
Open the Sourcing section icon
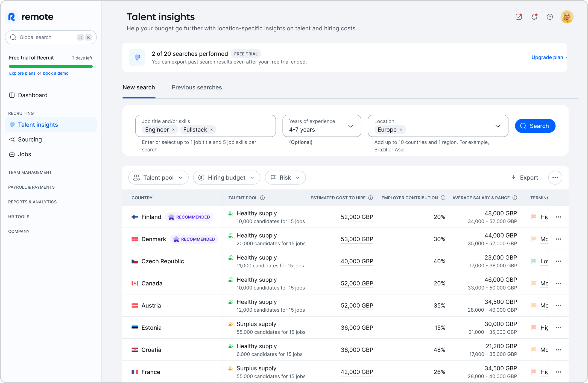coord(12,139)
